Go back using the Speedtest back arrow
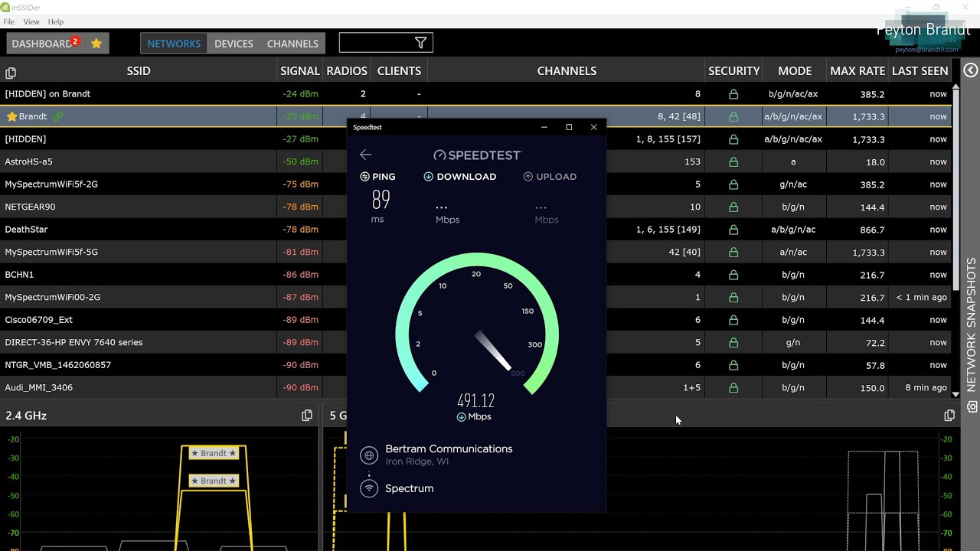 point(366,155)
